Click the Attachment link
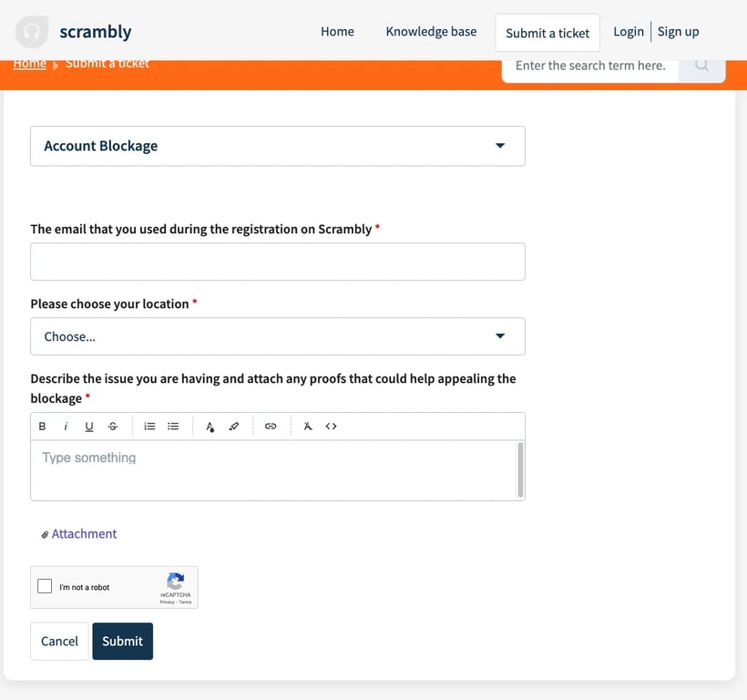 tap(84, 534)
